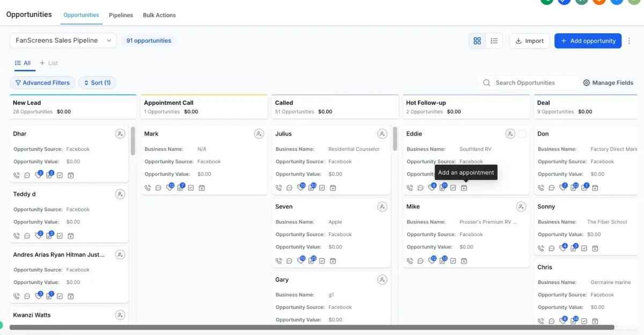Click the call phone icon on Dhar's card
The image size is (644, 335).
point(17,175)
